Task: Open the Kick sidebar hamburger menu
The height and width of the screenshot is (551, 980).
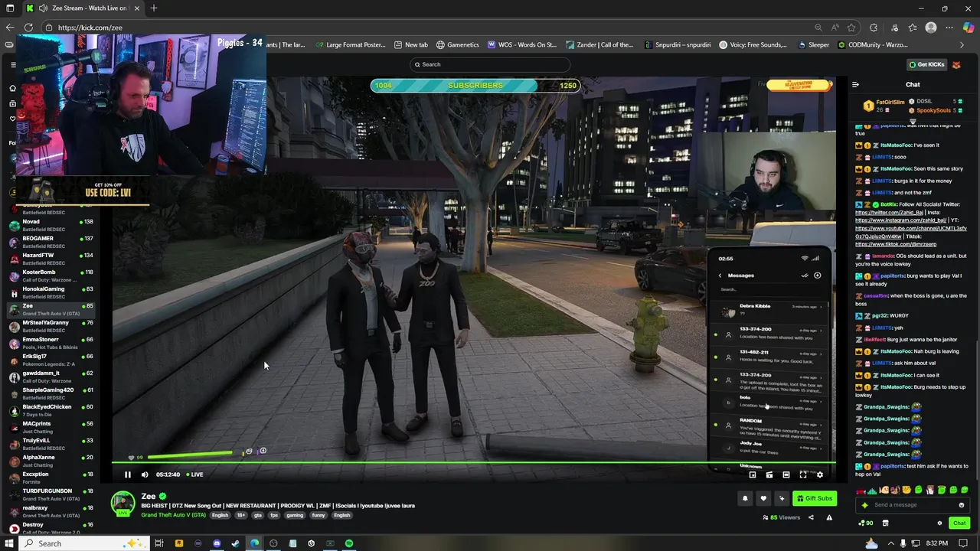Action: pos(13,64)
